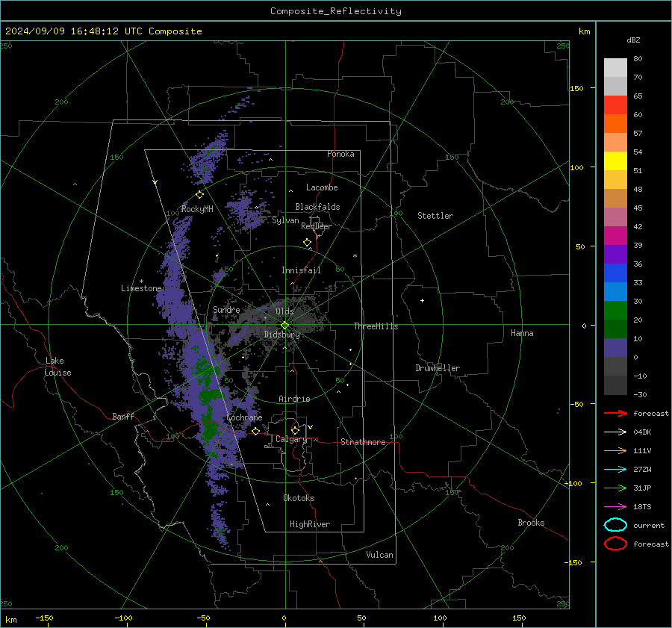Click the HighRiver city label
The width and height of the screenshot is (672, 628).
(x=310, y=524)
